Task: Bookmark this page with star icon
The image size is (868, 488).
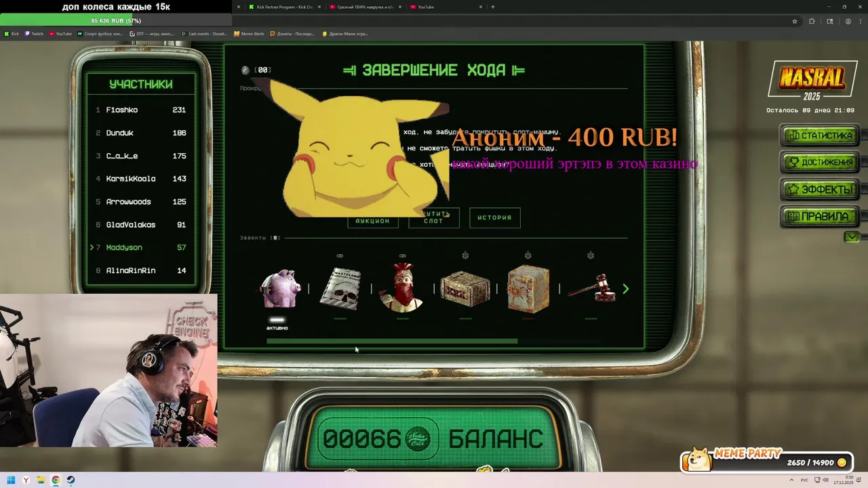Action: click(x=795, y=21)
